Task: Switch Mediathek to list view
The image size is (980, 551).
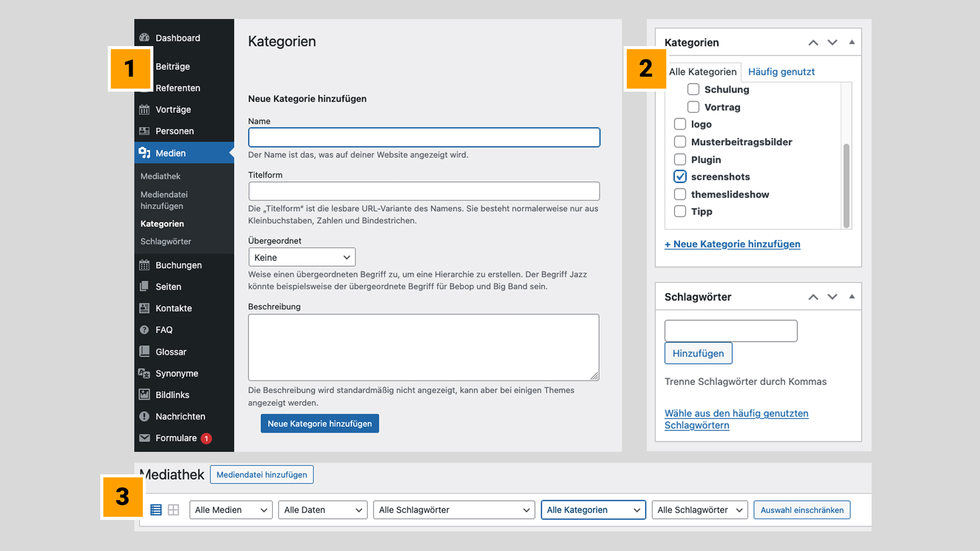Action: pos(156,510)
